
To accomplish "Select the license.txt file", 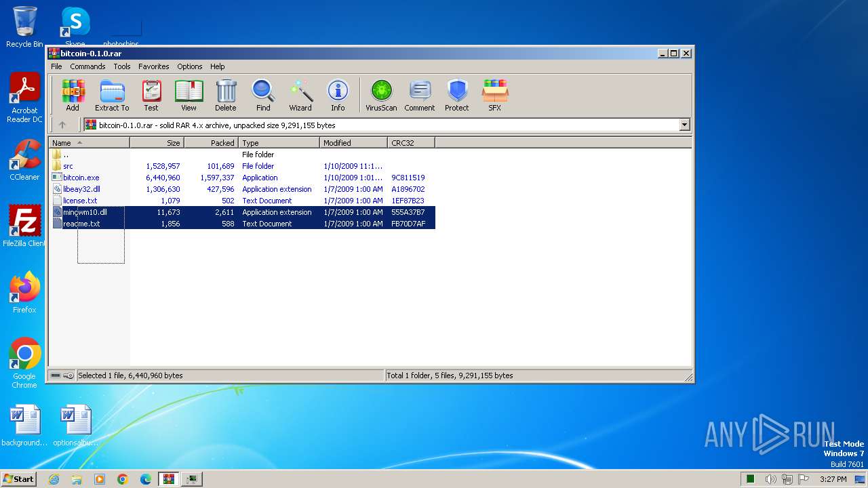I will point(242,201).
